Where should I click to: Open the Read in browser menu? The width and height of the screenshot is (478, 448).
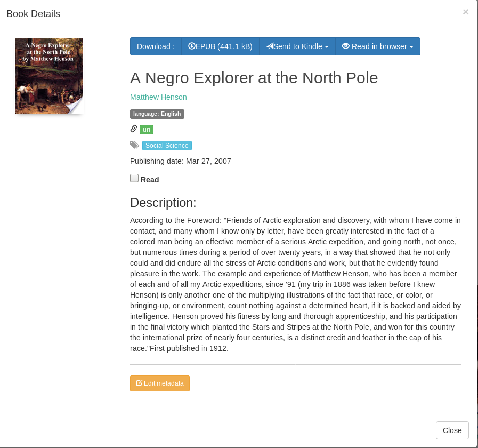tap(378, 46)
